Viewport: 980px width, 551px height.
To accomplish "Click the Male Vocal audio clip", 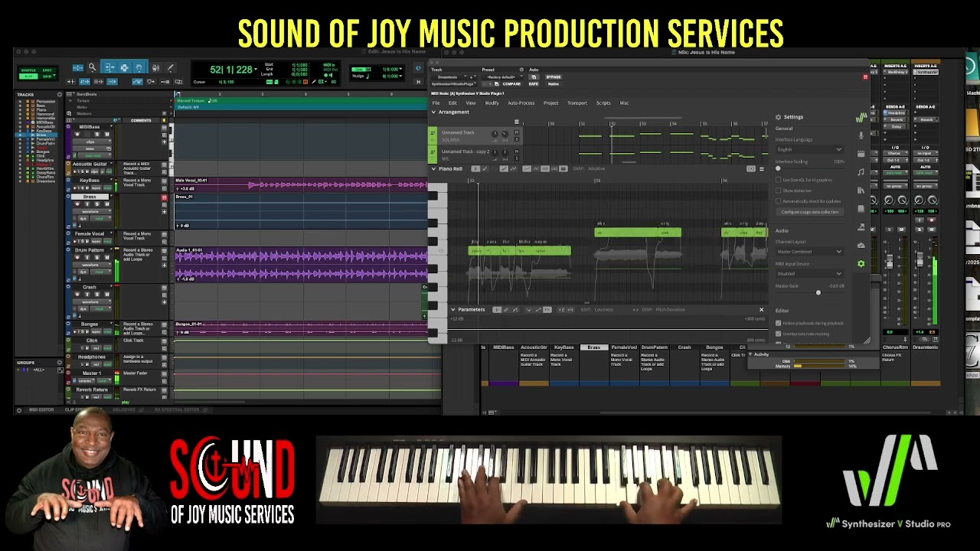I will pyautogui.click(x=302, y=184).
